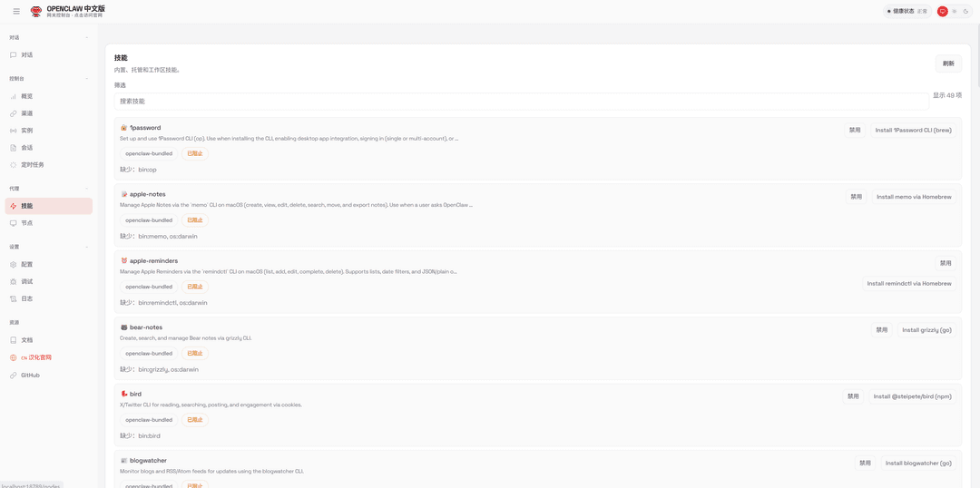Click '缺少: bin:grizzly, os:darwin' text
980x488 pixels.
[x=160, y=370]
